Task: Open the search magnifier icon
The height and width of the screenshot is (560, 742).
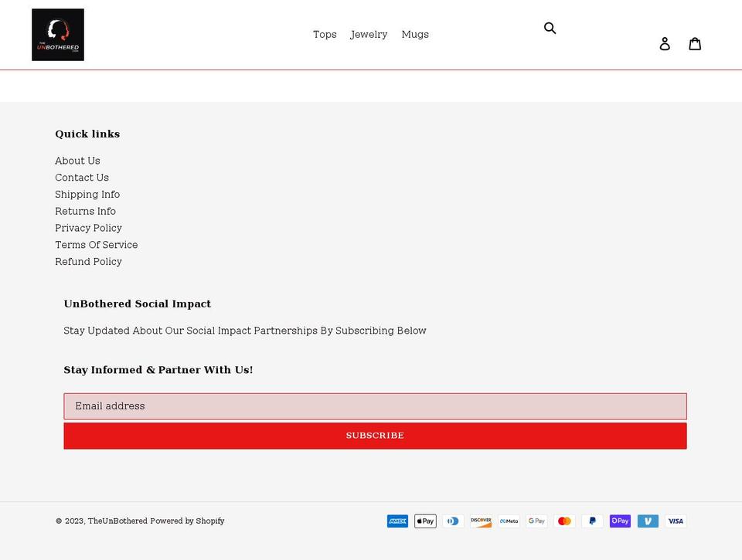Action: (x=550, y=28)
